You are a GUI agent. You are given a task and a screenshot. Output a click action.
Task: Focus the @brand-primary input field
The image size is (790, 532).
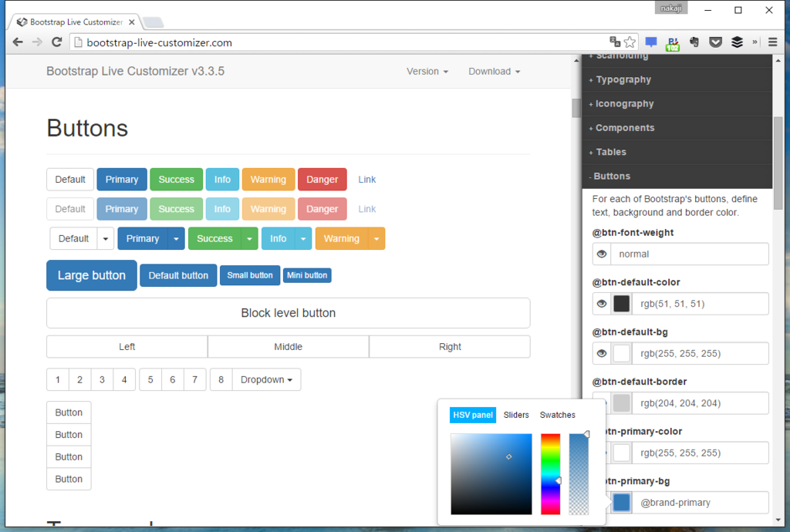[x=701, y=503]
